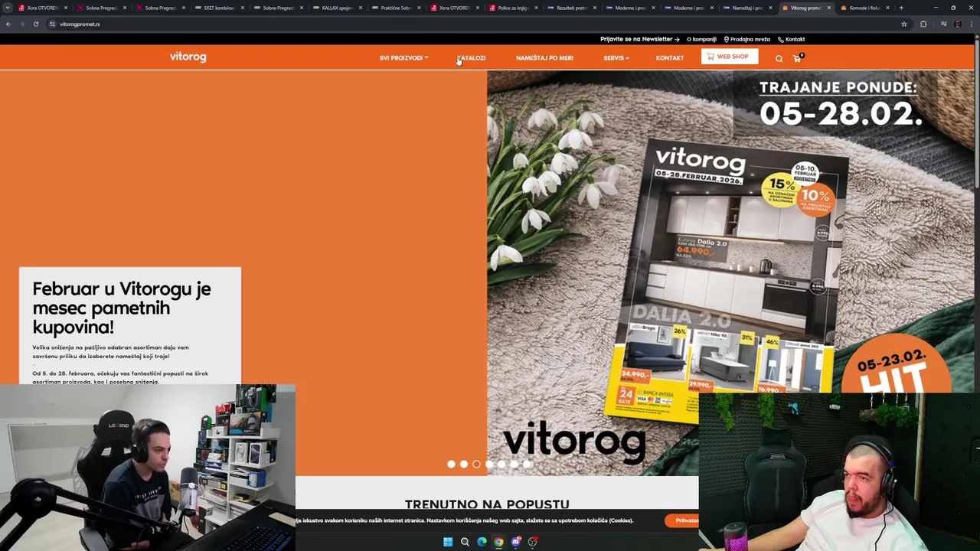
Task: Bookmark this page with the star icon
Action: (904, 24)
